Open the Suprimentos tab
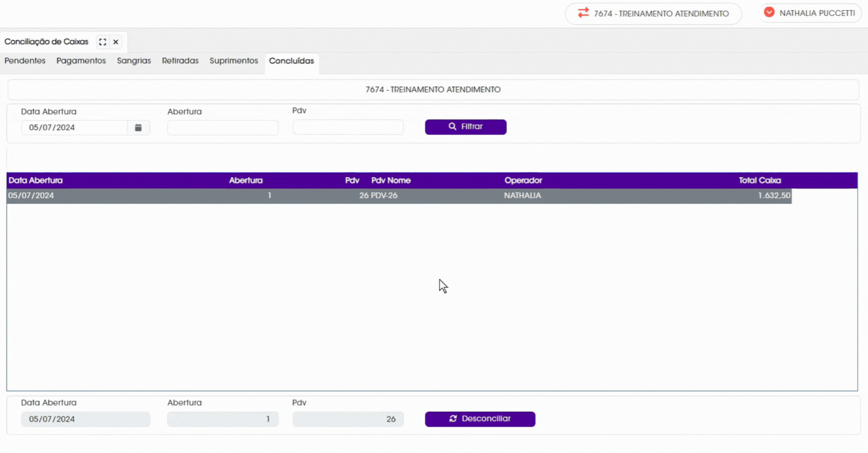The image size is (868, 453). click(234, 61)
